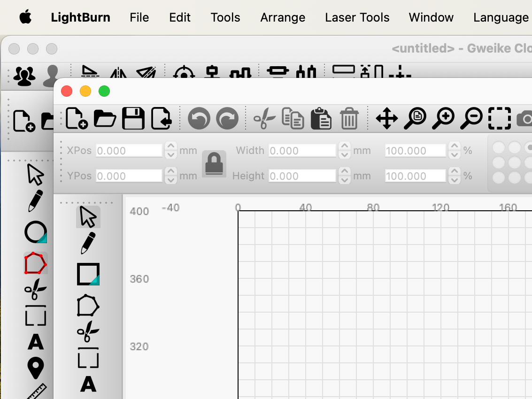Toggle the aspect ratio lock
Image resolution: width=532 pixels, height=399 pixels.
(214, 163)
